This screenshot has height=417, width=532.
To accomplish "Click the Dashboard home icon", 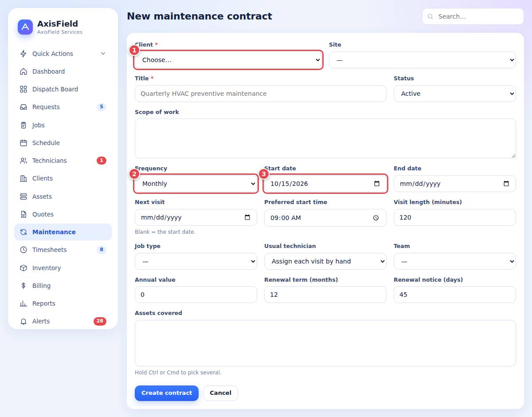I will [x=23, y=71].
